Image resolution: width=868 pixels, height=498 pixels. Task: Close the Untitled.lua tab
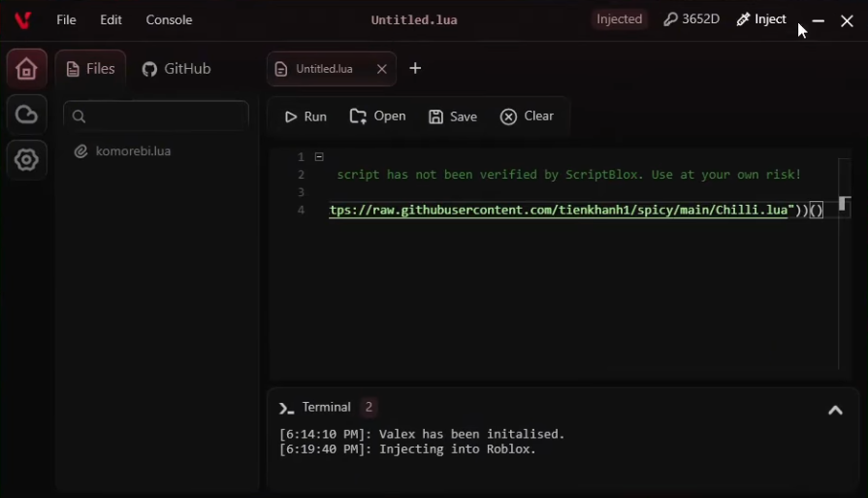381,69
